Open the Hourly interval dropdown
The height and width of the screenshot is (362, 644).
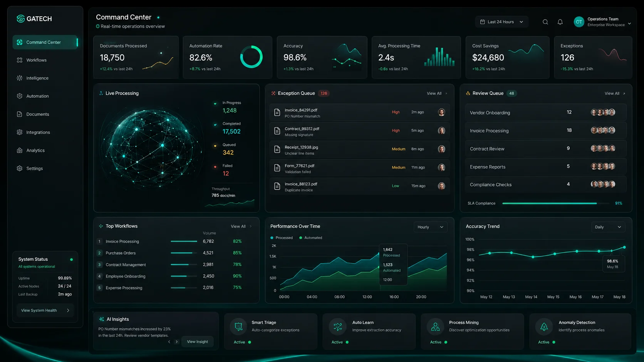click(x=430, y=227)
